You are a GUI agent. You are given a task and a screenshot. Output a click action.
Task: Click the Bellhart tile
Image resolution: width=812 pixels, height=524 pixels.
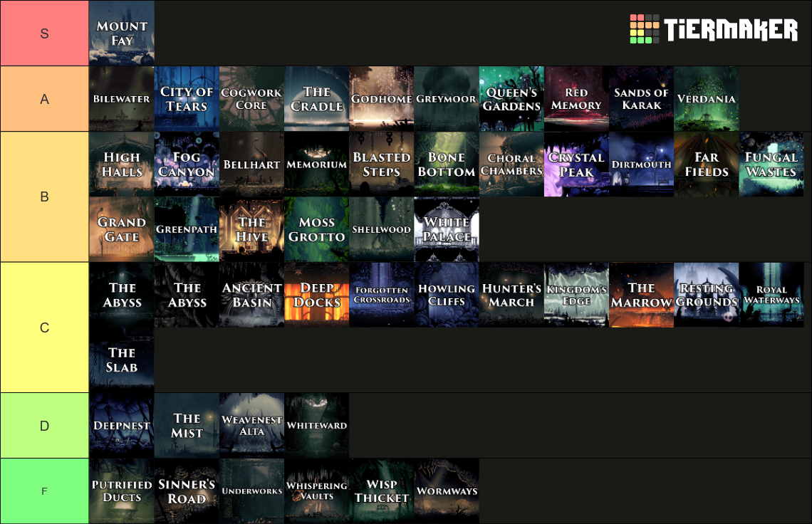pyautogui.click(x=251, y=164)
